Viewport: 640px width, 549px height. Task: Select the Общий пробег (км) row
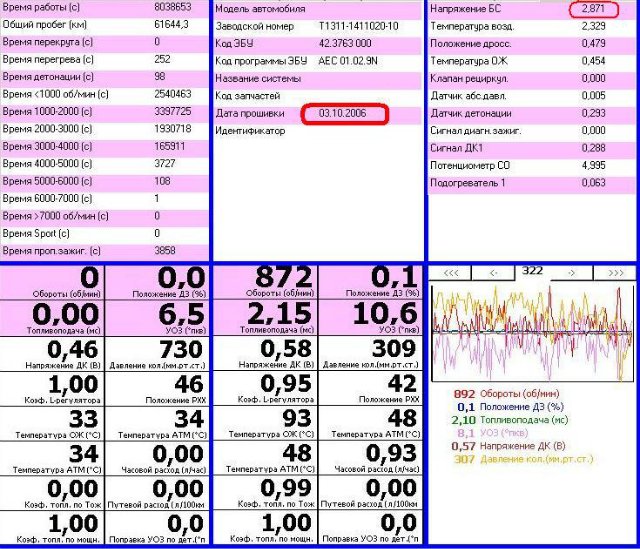[x=105, y=24]
